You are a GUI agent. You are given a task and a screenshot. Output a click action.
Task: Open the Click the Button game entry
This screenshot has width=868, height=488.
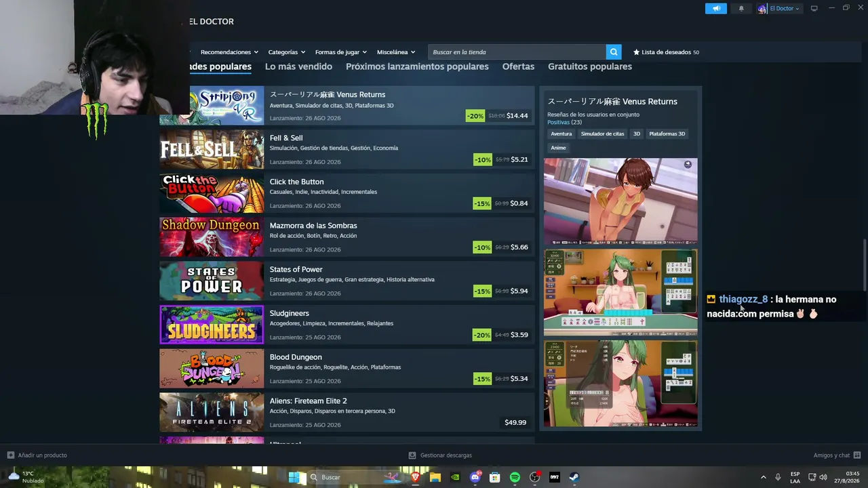(347, 193)
